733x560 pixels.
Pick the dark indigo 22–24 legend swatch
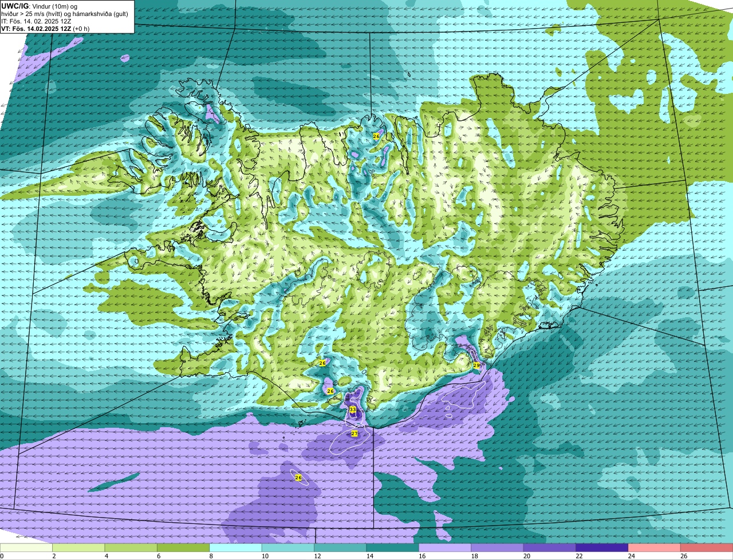[x=602, y=548]
